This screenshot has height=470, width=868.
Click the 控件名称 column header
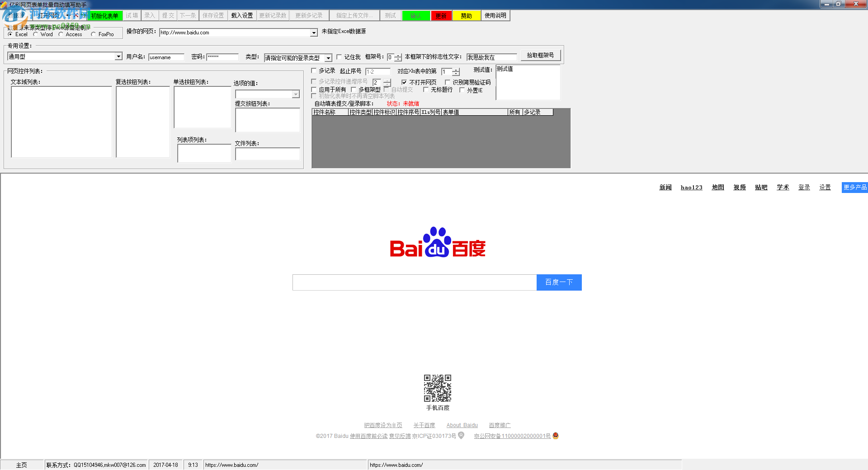pyautogui.click(x=330, y=112)
